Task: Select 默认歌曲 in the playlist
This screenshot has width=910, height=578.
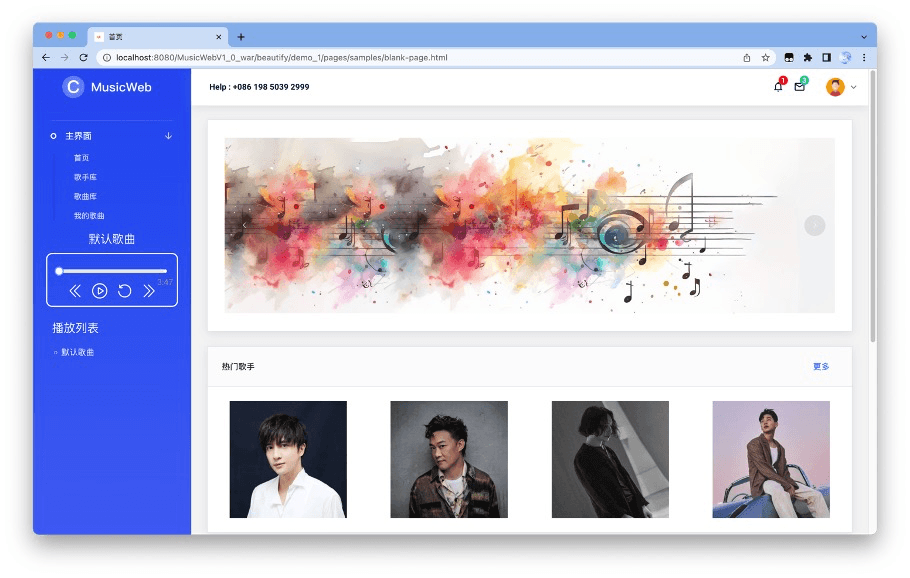Action: pos(78,352)
